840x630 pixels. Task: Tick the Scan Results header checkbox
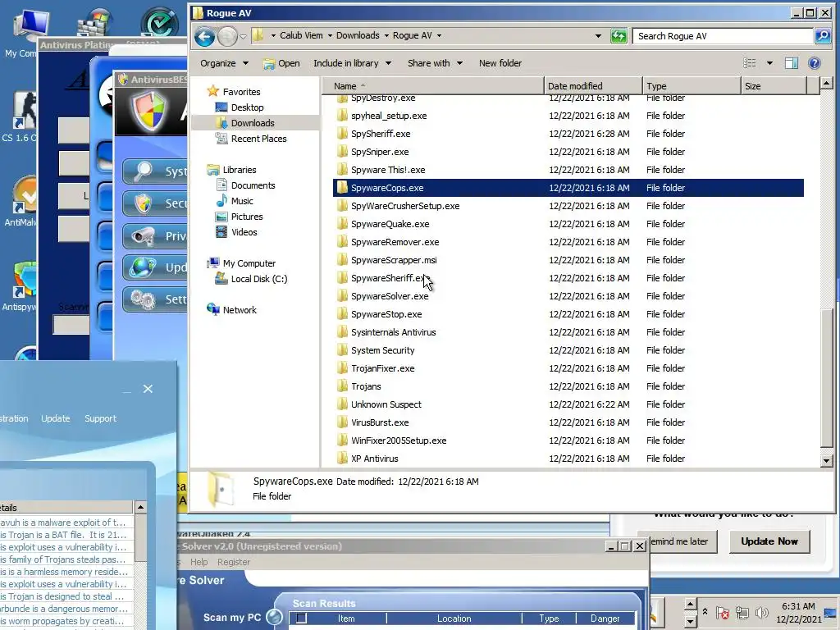pos(302,619)
